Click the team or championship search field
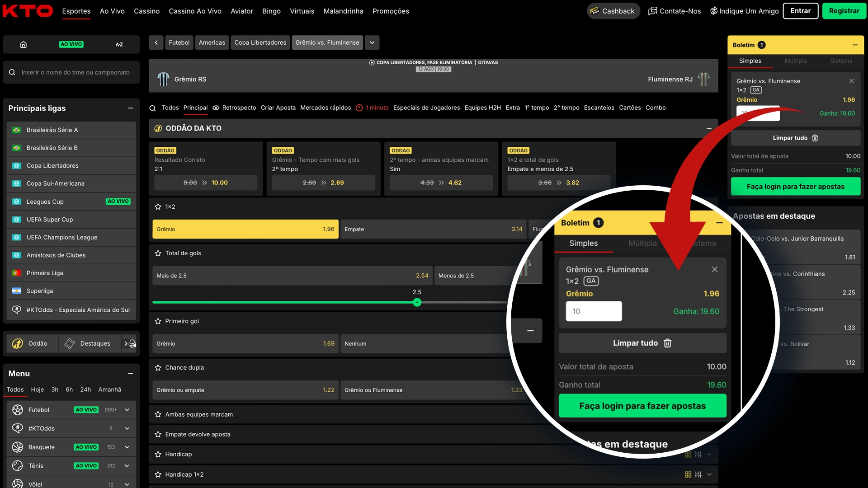Screen dimensions: 868x488 click(x=71, y=72)
